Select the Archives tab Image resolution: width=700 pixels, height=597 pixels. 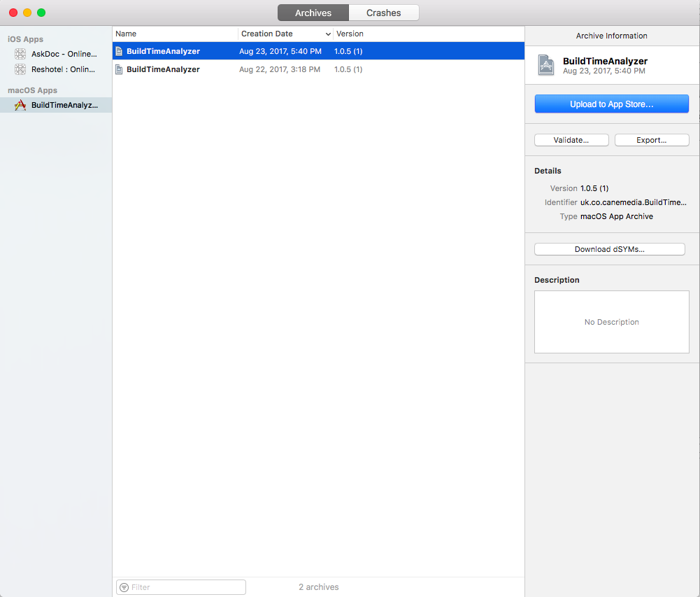[x=313, y=13]
